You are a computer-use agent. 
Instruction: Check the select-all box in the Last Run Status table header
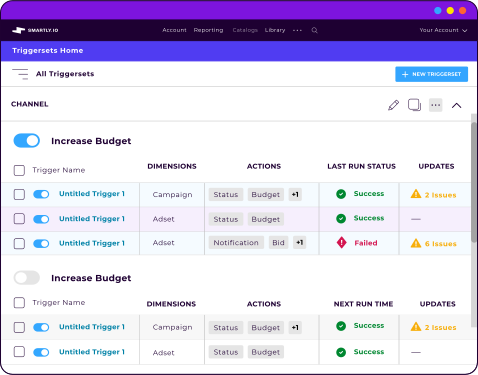[19, 170]
